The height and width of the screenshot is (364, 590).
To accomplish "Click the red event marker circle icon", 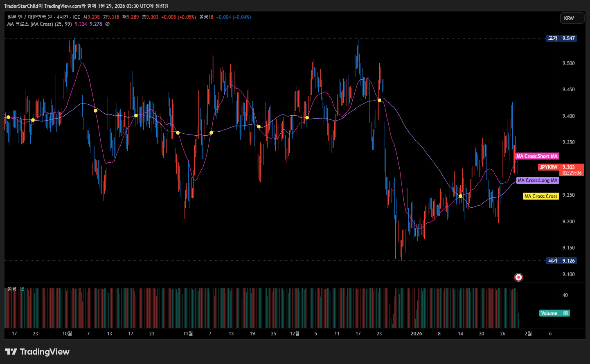I will (518, 277).
